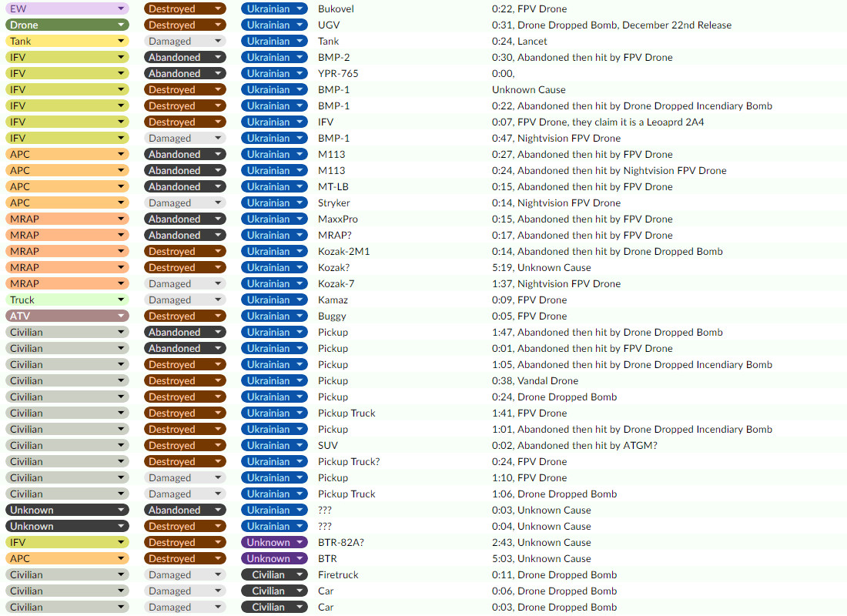Open the IFV type dropdown for BTR-82A?
Viewport: 847px width, 616px height.
point(67,543)
